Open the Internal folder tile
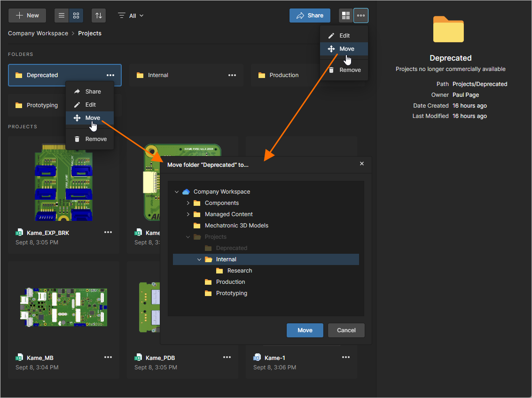Viewport: 532px width, 398px height. (186, 75)
